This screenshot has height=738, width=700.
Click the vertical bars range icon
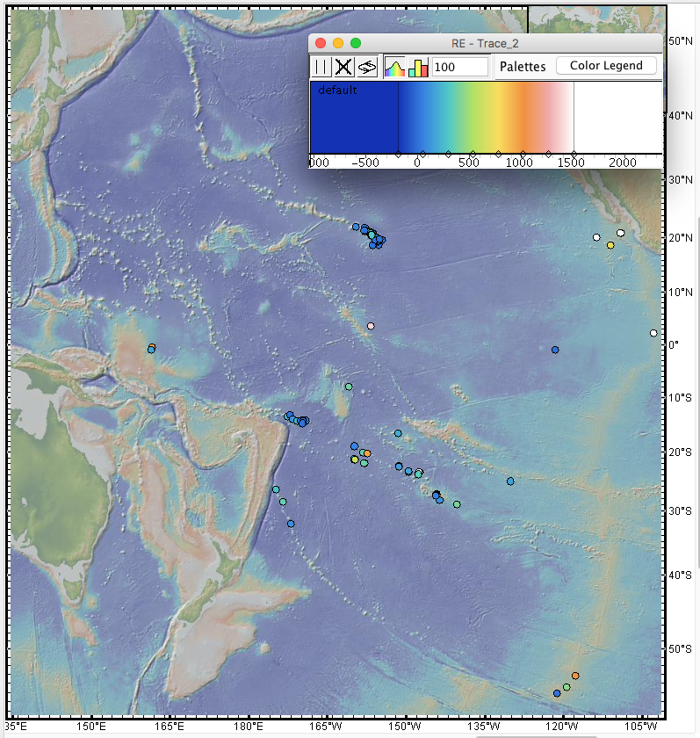[x=321, y=66]
